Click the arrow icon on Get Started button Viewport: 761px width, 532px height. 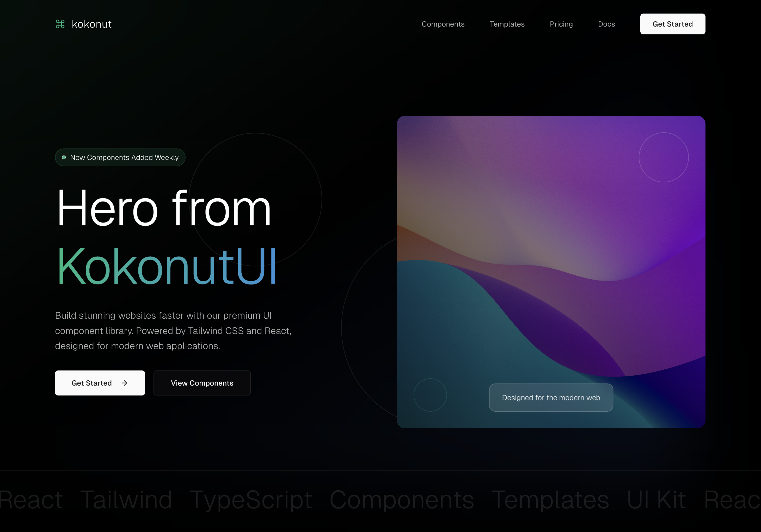pyautogui.click(x=126, y=383)
